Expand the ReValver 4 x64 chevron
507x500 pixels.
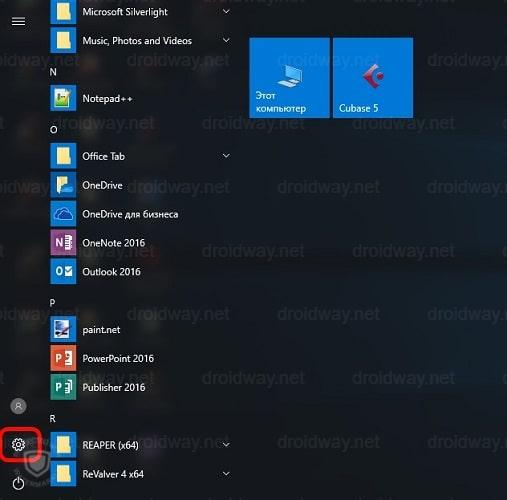[226, 473]
